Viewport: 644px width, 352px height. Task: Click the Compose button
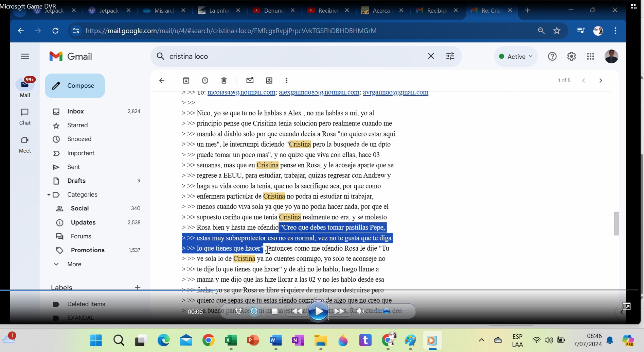click(x=75, y=86)
